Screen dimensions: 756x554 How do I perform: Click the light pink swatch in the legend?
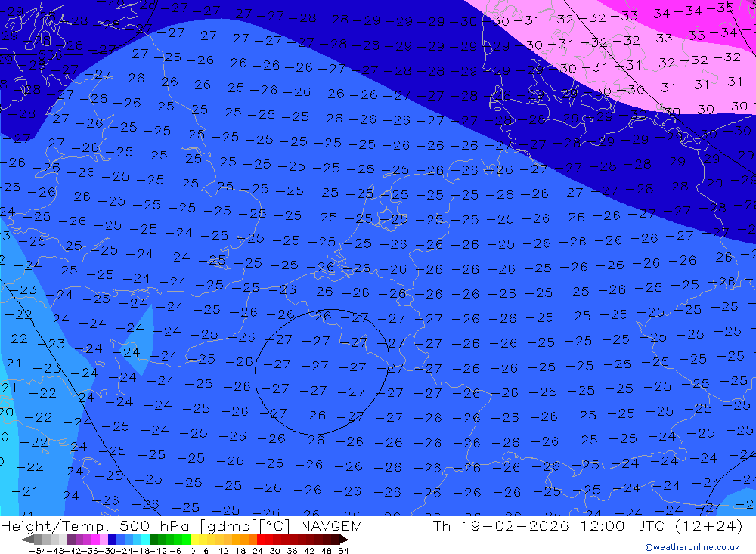coord(104,539)
